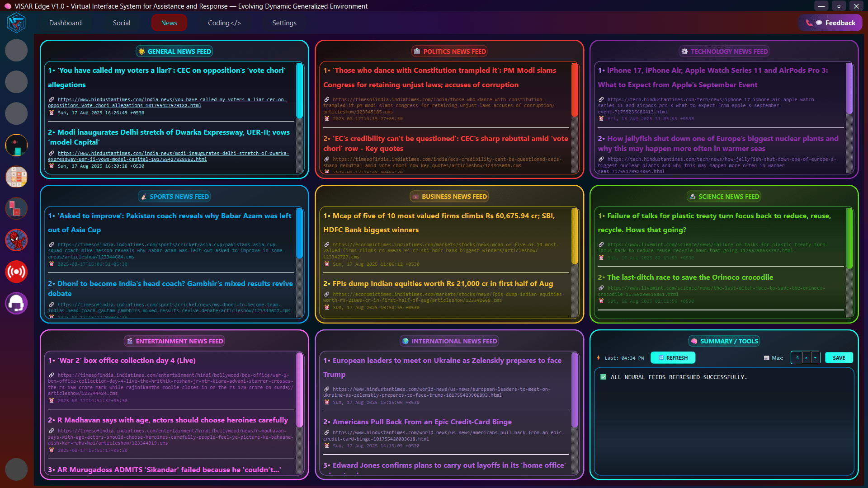This screenshot has width=868, height=488.
Task: Click clock icon under the 'War 2' article
Action: pos(52,400)
